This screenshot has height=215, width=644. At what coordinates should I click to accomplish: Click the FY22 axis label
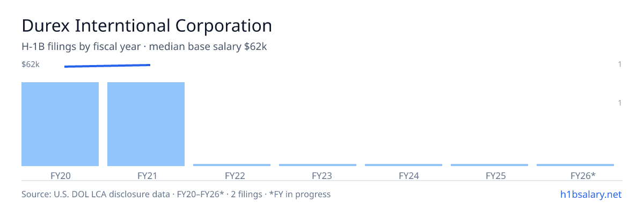point(232,175)
